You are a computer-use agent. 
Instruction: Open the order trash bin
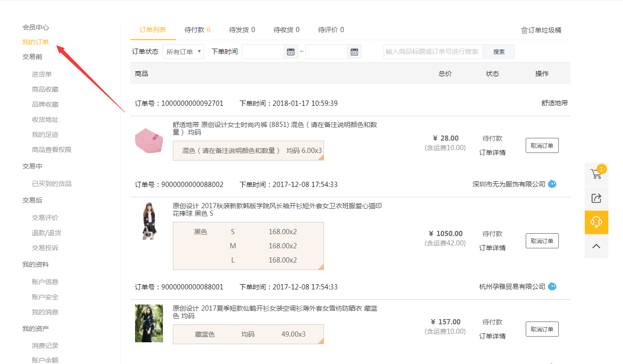coord(541,30)
